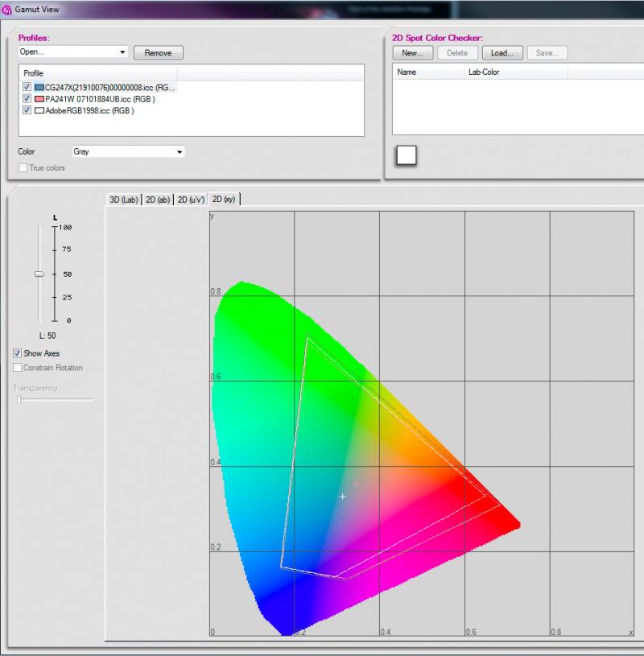
Task: Click the white color icon for AdobeRGB1998 profile
Action: click(39, 111)
